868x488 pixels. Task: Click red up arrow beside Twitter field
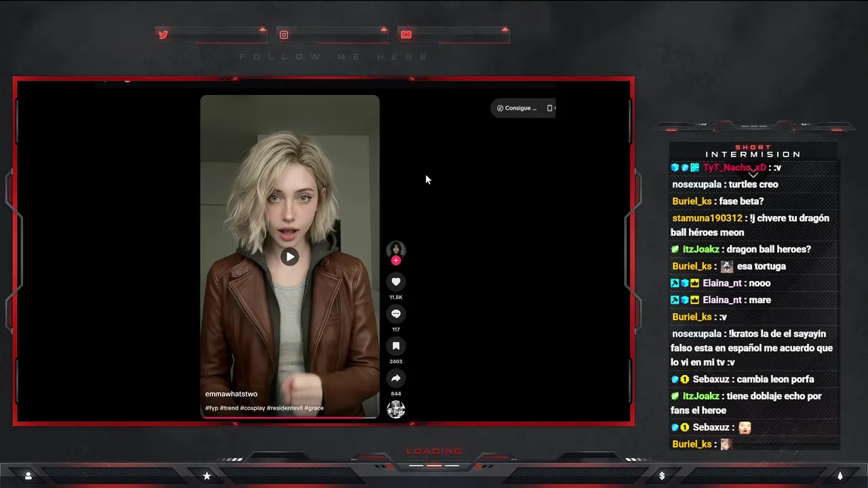[262, 29]
